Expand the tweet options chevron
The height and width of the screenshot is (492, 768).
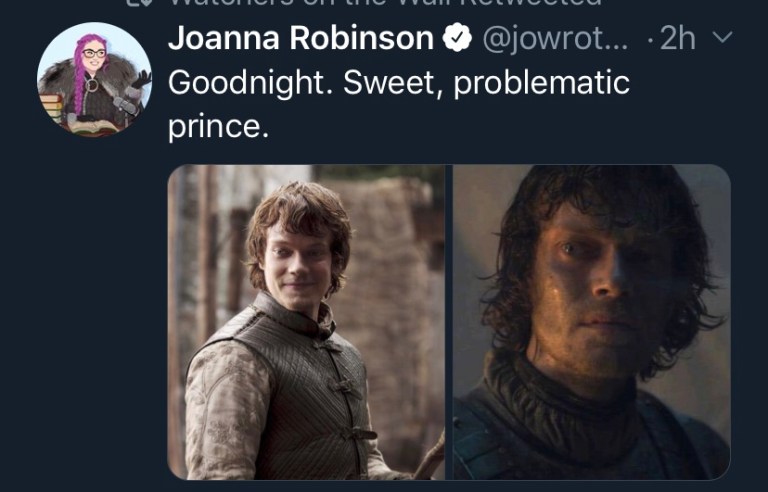[722, 39]
